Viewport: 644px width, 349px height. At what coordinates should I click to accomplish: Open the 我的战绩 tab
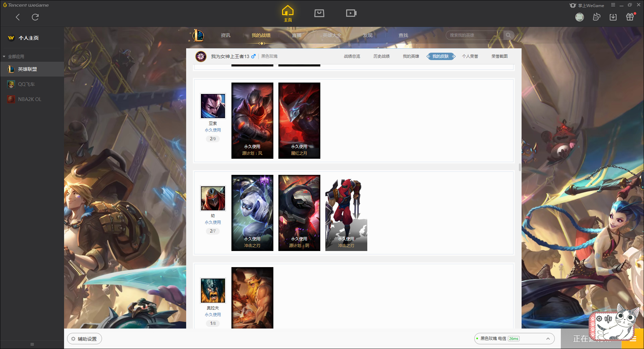coord(261,35)
